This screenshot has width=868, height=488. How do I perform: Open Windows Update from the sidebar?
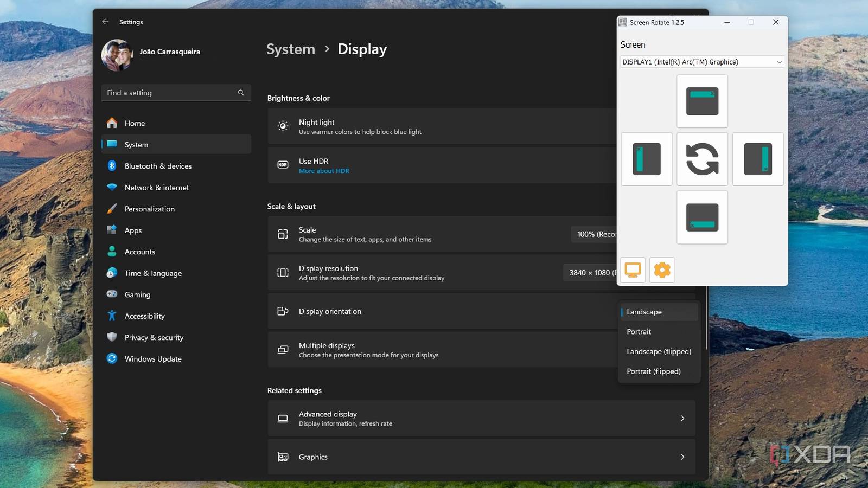[152, 358]
